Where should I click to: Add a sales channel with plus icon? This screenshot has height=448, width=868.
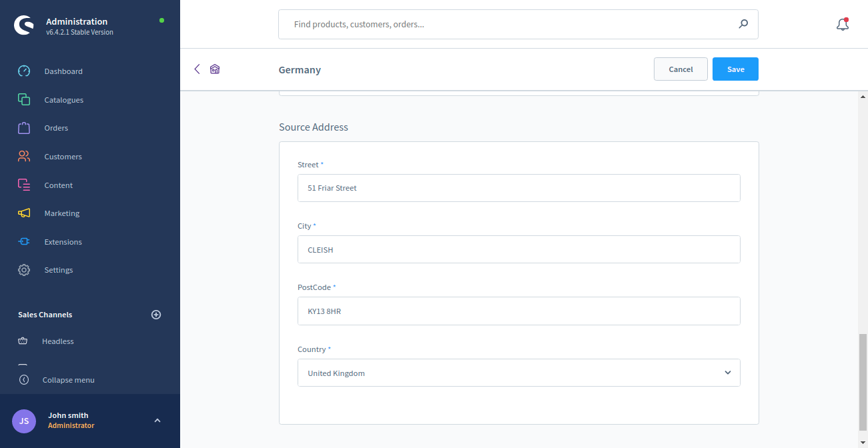156,315
